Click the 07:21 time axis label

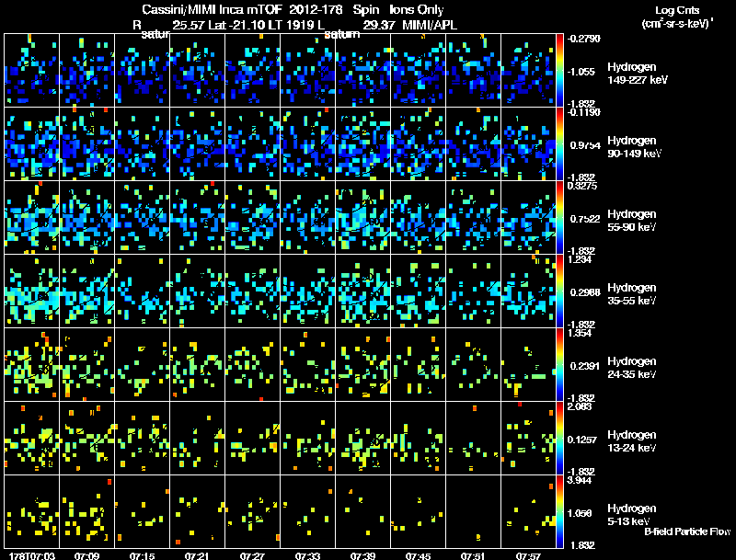point(197,555)
